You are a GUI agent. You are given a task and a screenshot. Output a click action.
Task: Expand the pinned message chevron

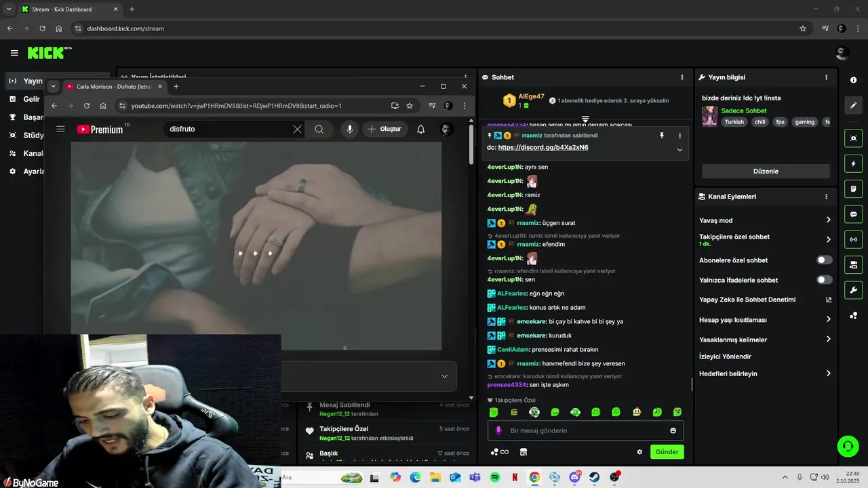[x=679, y=150]
